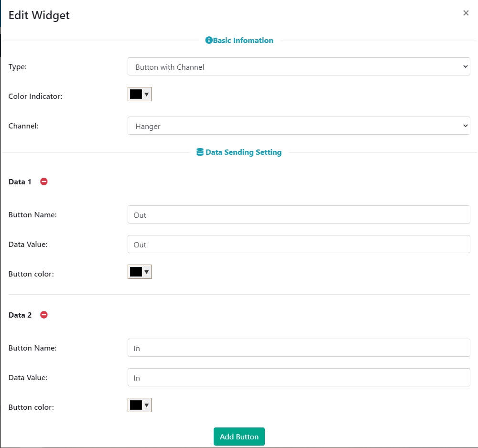Click the info icon next to Basic Infomation
Screen dimensions: 478x448
tap(208, 41)
